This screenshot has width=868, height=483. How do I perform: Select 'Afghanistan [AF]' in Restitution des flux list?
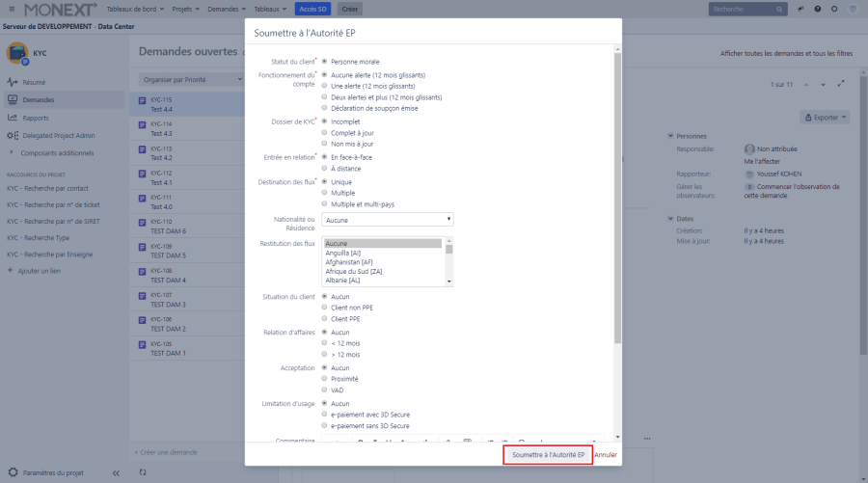(x=349, y=262)
